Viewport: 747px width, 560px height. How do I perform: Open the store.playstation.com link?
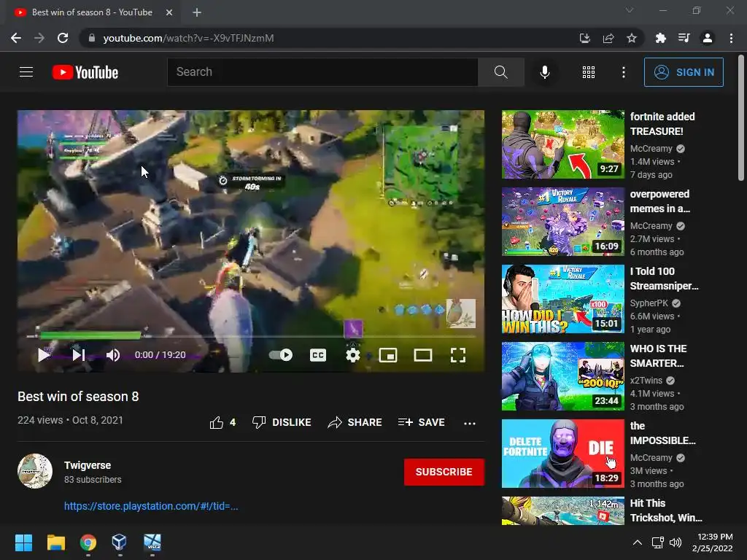pyautogui.click(x=151, y=506)
